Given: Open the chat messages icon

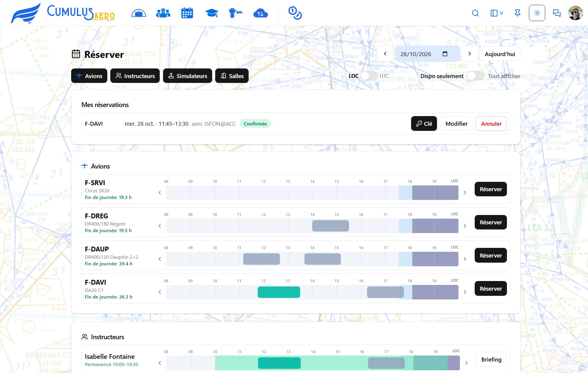Looking at the screenshot, I should [557, 13].
